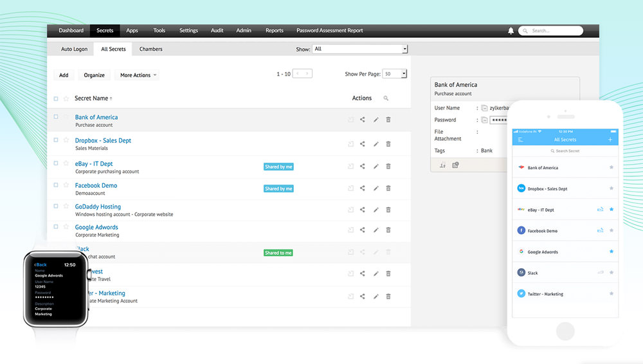The height and width of the screenshot is (364, 643).
Task: Edit the Facebook Demo secret
Action: (x=376, y=188)
